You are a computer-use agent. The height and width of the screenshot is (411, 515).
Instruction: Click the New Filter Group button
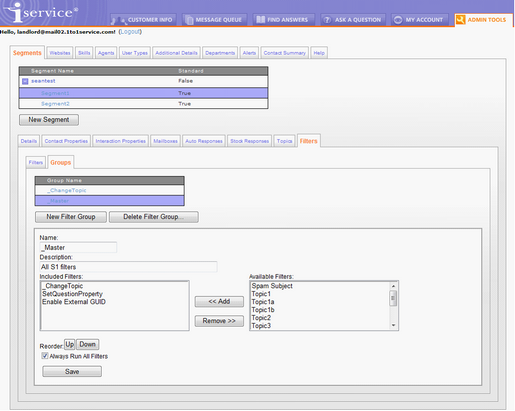71,217
